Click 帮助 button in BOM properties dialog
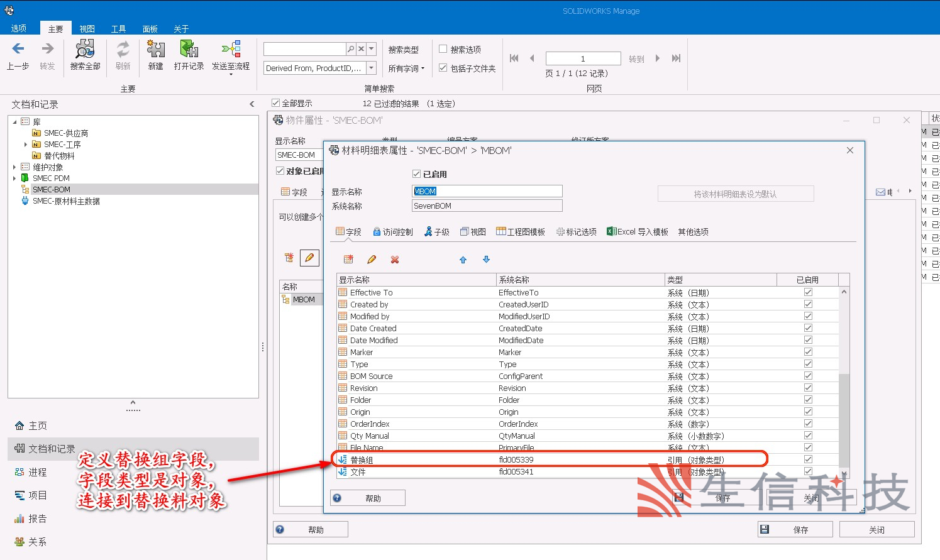Image resolution: width=940 pixels, height=560 pixels. pyautogui.click(x=368, y=498)
